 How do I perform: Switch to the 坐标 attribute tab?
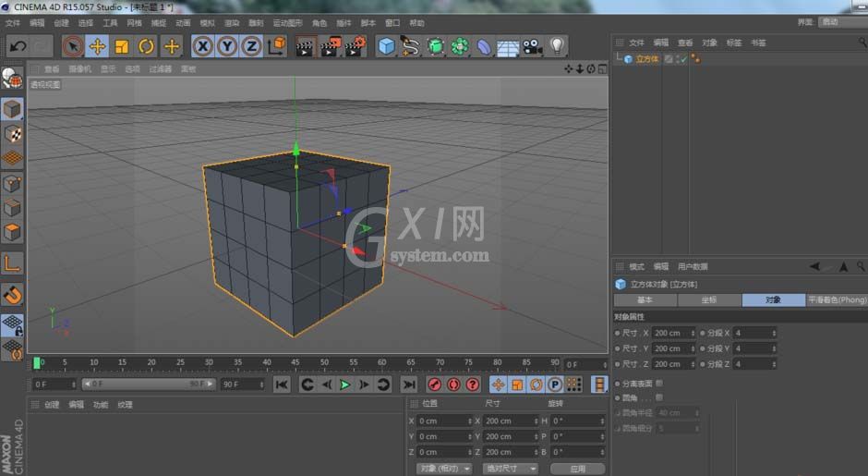point(709,299)
